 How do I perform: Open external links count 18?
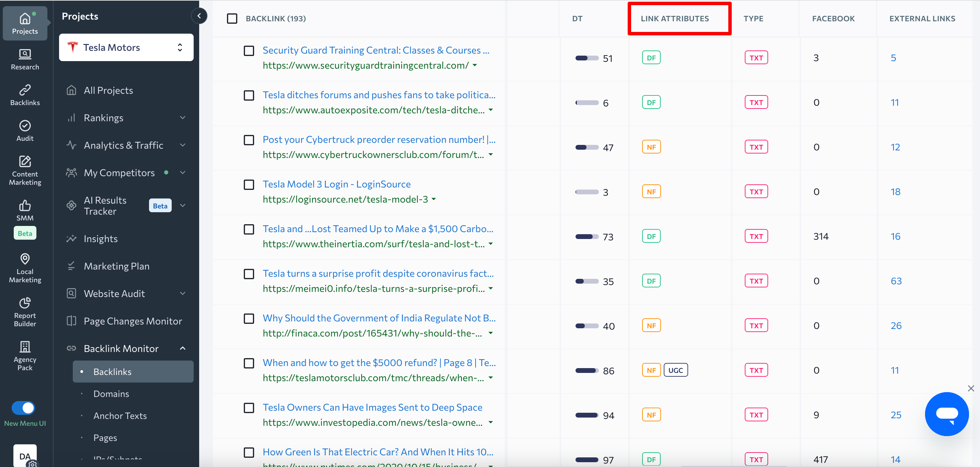pos(895,192)
